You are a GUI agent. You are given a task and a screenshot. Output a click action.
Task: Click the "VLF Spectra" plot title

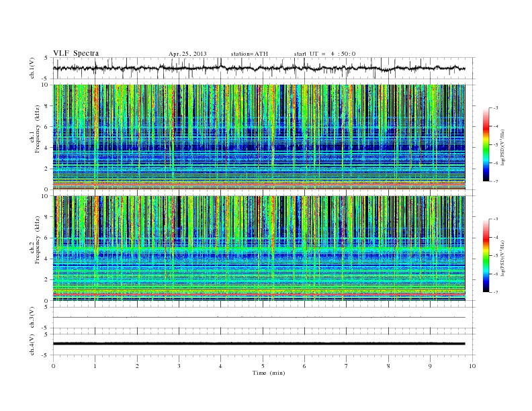coord(76,53)
